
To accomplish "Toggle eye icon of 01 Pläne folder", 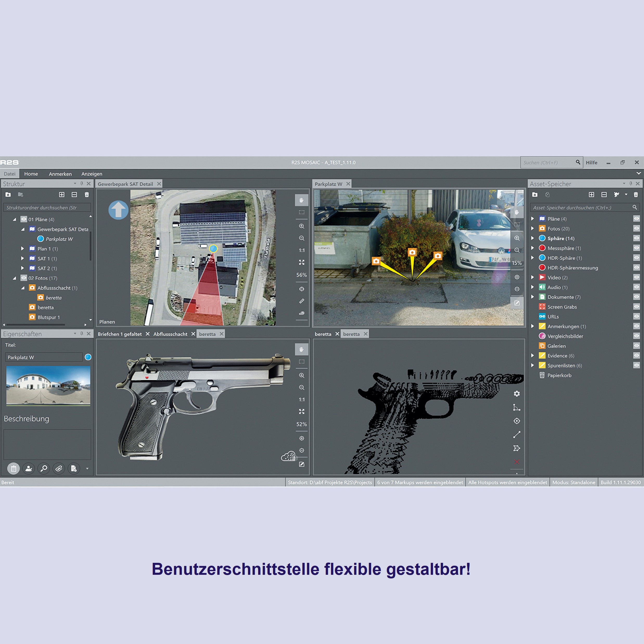I will point(24,219).
